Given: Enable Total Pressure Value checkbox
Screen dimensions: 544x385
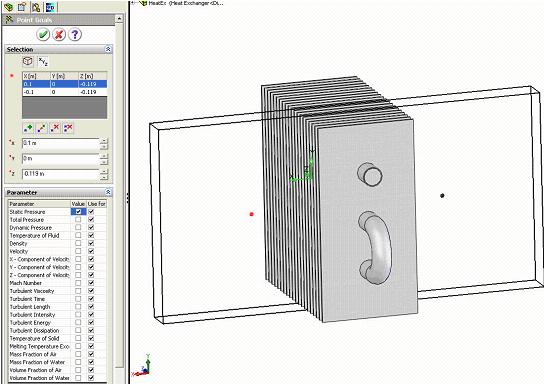Looking at the screenshot, I should click(78, 219).
